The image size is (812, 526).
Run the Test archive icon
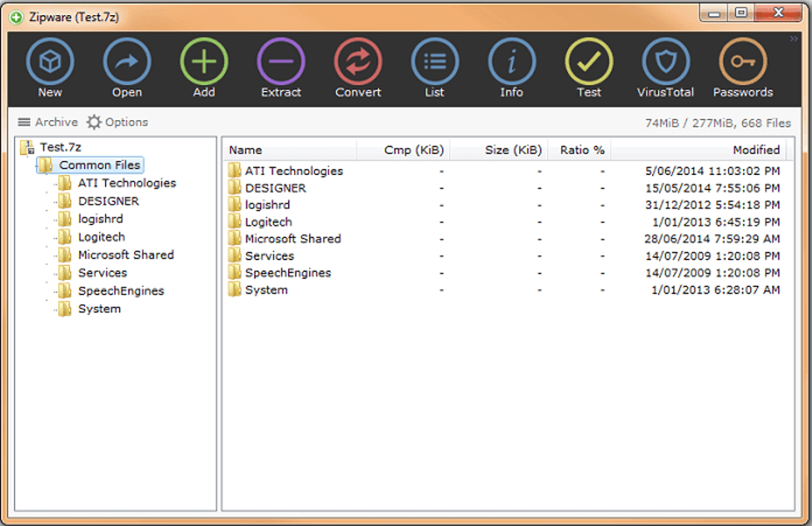point(589,63)
